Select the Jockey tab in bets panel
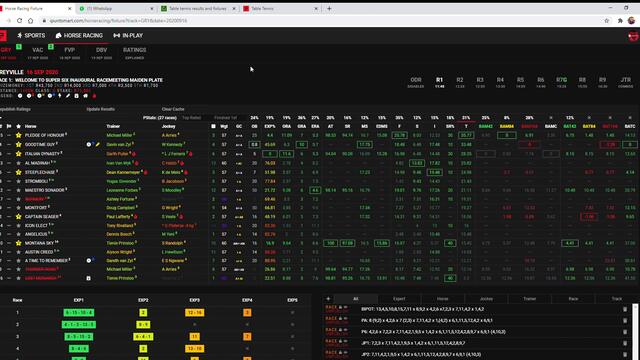 click(486, 299)
